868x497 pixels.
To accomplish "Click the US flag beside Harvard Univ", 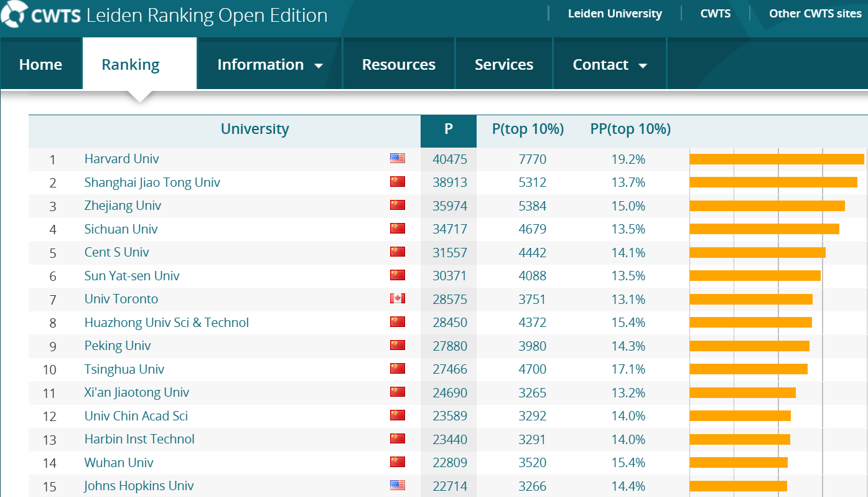I will pos(397,159).
